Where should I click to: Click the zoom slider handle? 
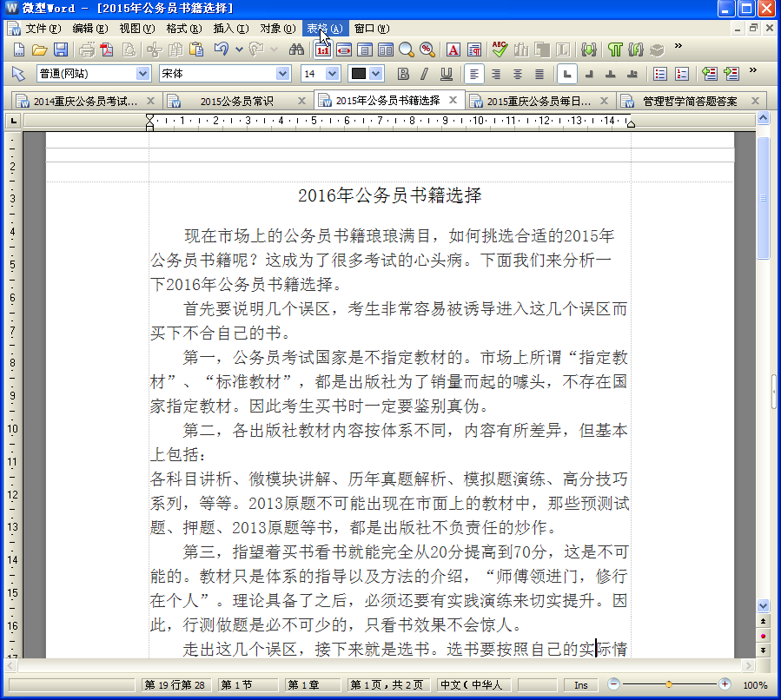(x=669, y=684)
